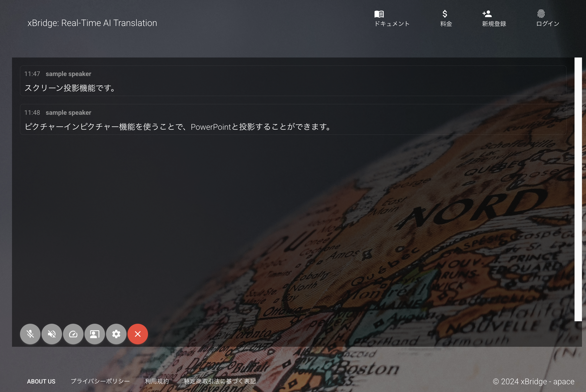The height and width of the screenshot is (392, 586).
Task: Click the white transcript scrollbar
Action: [578, 189]
